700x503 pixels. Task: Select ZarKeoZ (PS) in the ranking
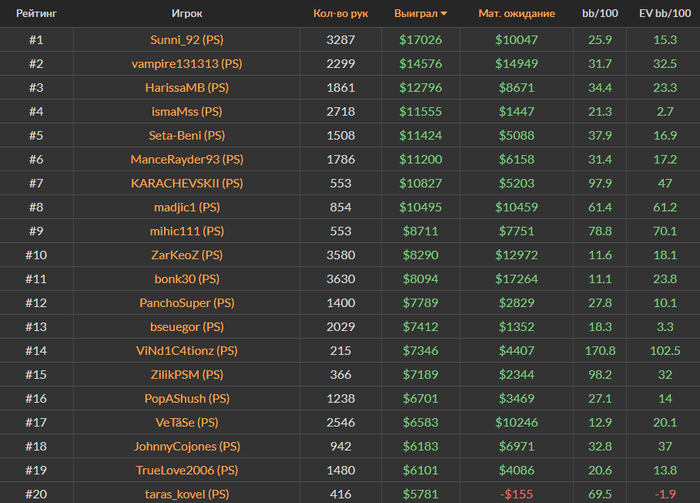(x=187, y=255)
